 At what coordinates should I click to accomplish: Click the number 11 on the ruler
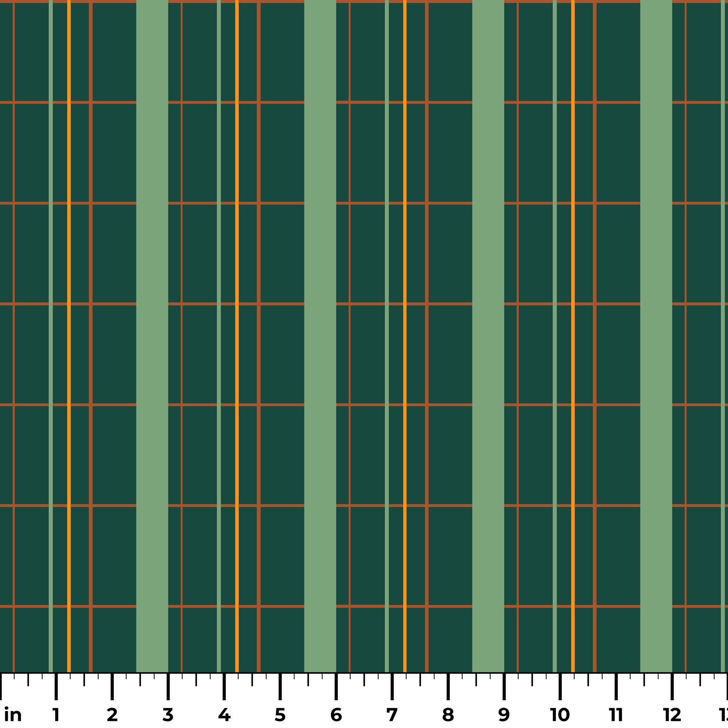pos(616,714)
